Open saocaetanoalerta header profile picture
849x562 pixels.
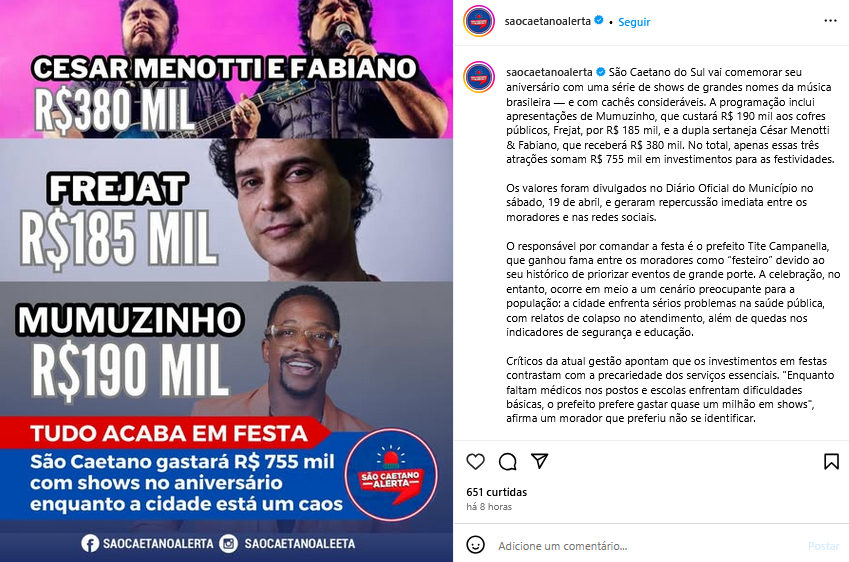click(479, 22)
